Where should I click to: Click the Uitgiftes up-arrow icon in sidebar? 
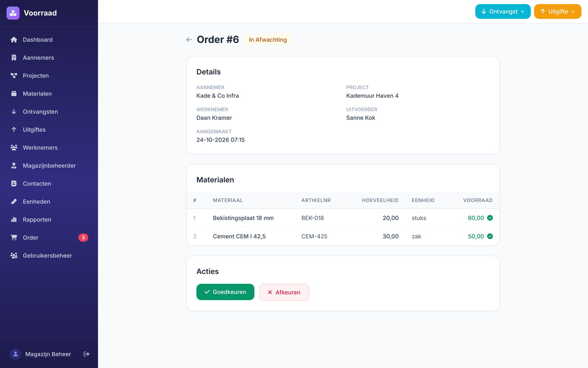(14, 130)
